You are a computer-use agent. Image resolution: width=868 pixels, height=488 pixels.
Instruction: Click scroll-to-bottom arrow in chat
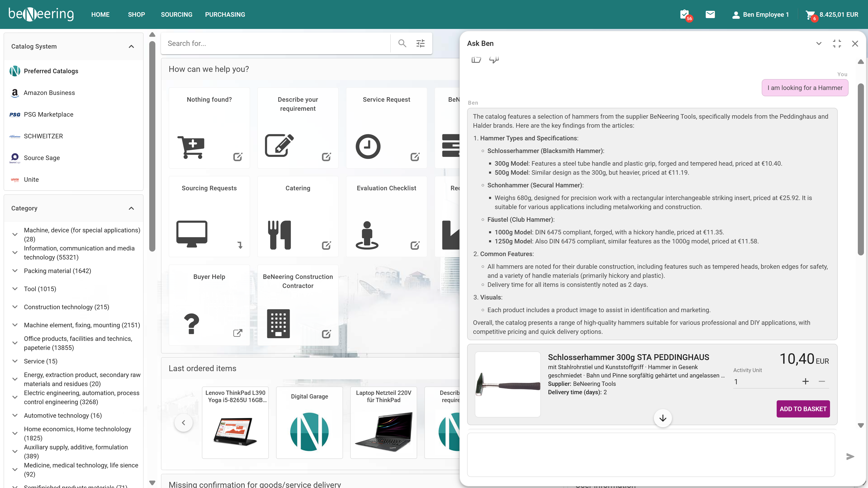point(663,418)
